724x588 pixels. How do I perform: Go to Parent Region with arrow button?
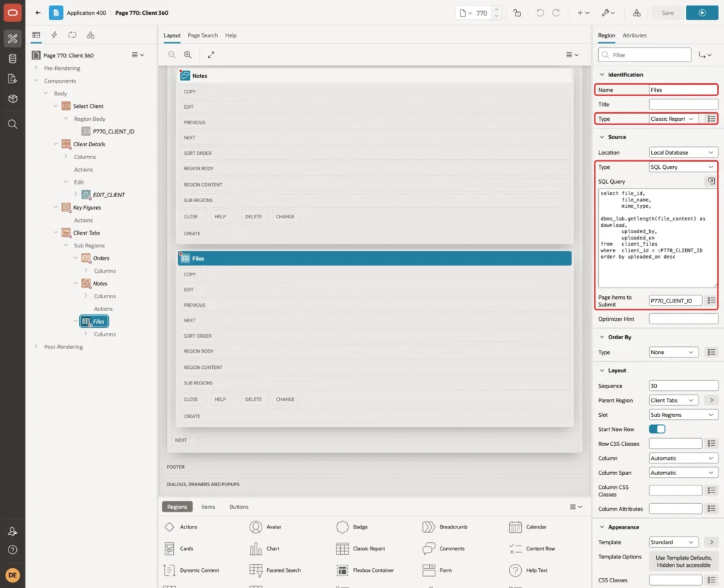[x=711, y=400]
